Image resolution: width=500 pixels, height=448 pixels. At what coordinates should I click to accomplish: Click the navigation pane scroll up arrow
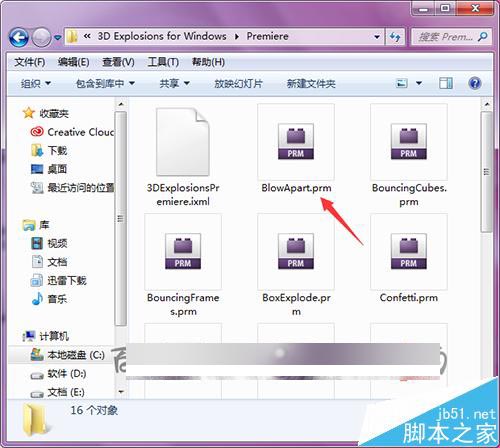click(121, 104)
